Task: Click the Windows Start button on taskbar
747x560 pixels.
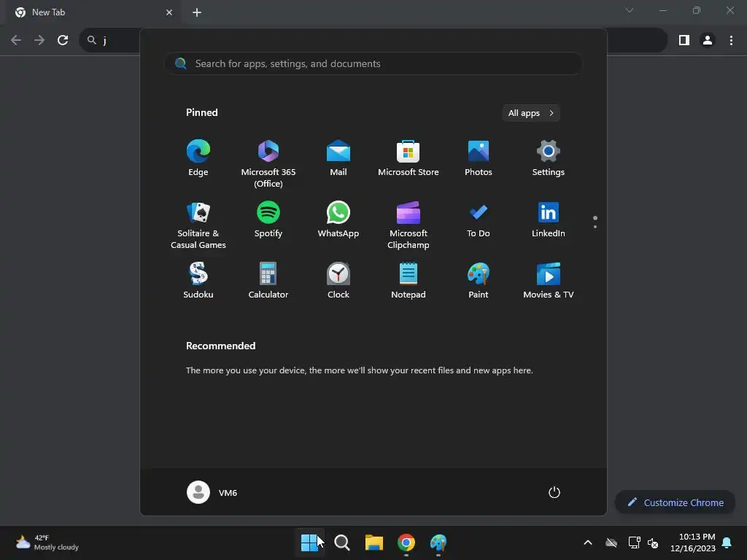Action: (309, 542)
